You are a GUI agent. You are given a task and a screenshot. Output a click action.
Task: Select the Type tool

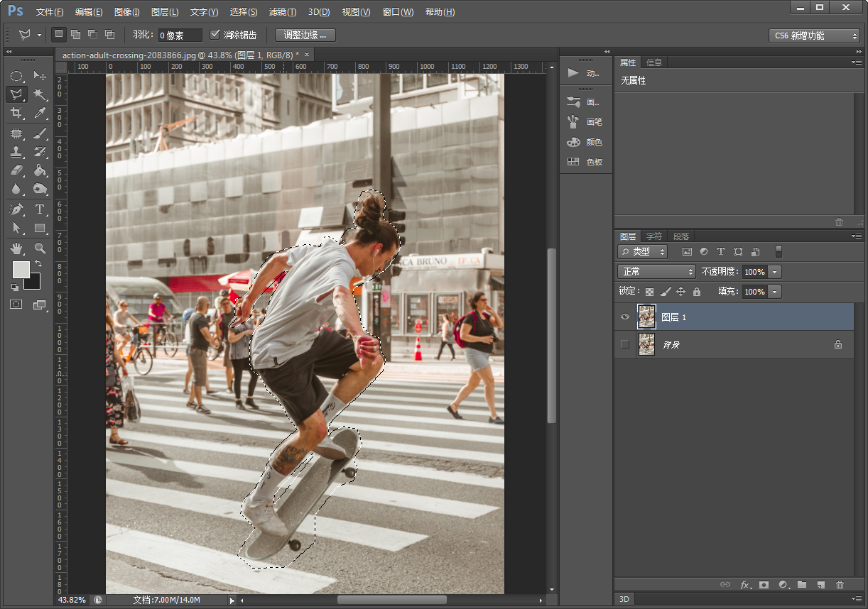tap(40, 209)
